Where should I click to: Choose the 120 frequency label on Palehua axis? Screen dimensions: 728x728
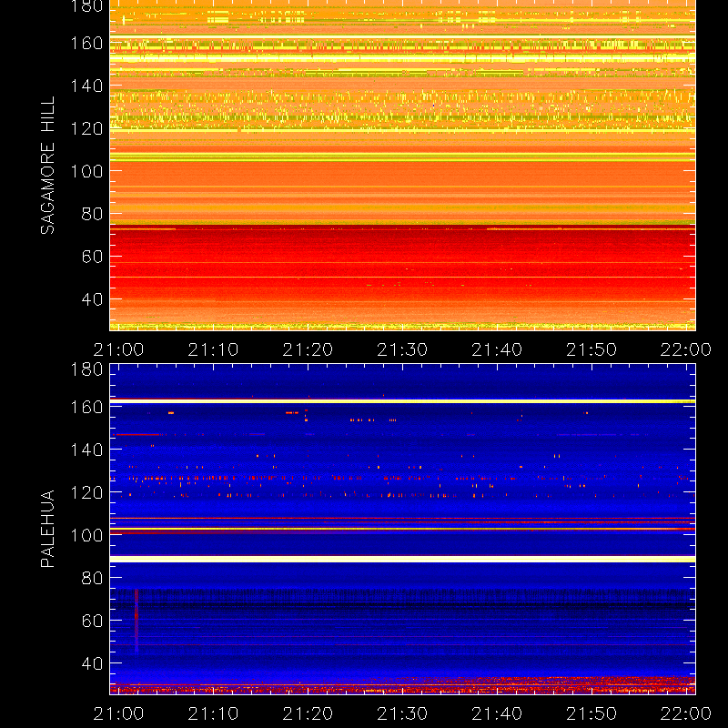tap(86, 492)
